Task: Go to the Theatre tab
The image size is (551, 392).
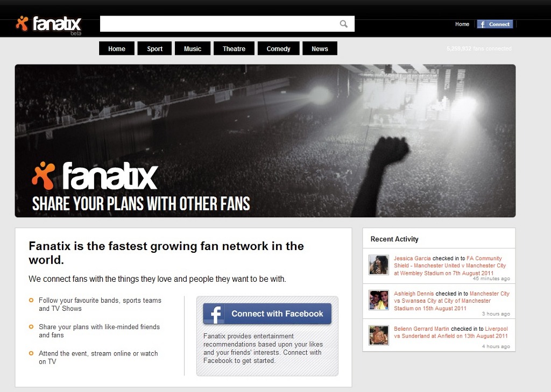Action: (234, 48)
